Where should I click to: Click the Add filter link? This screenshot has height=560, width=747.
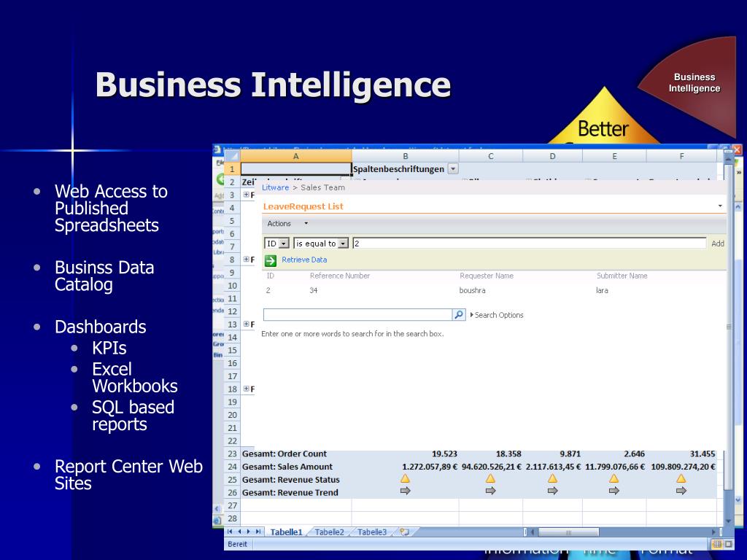coord(718,244)
